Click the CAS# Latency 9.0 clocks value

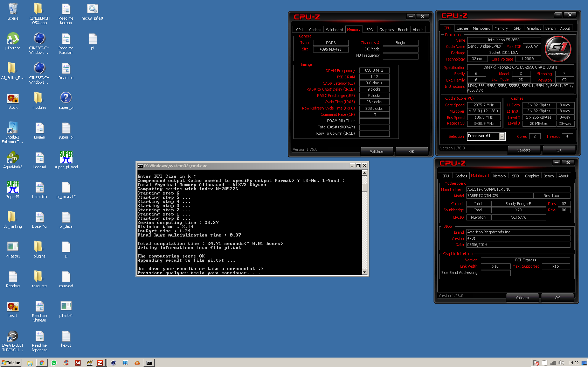[x=374, y=83]
